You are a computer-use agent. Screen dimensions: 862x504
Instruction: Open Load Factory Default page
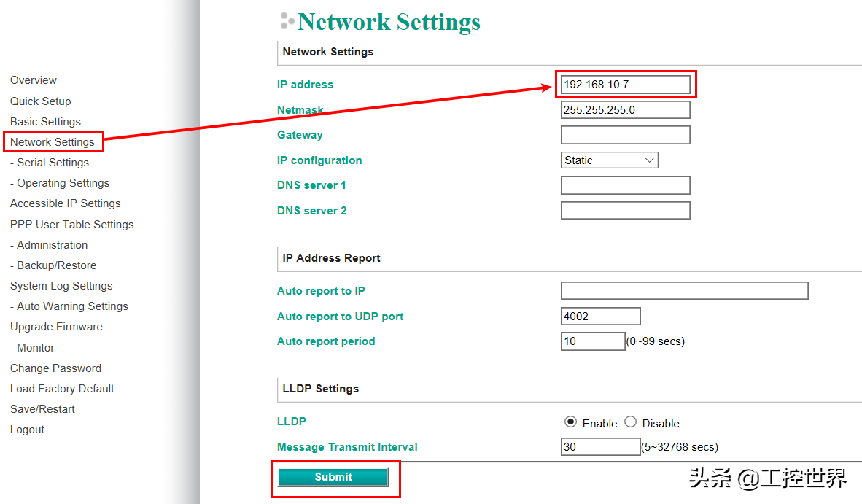point(62,389)
